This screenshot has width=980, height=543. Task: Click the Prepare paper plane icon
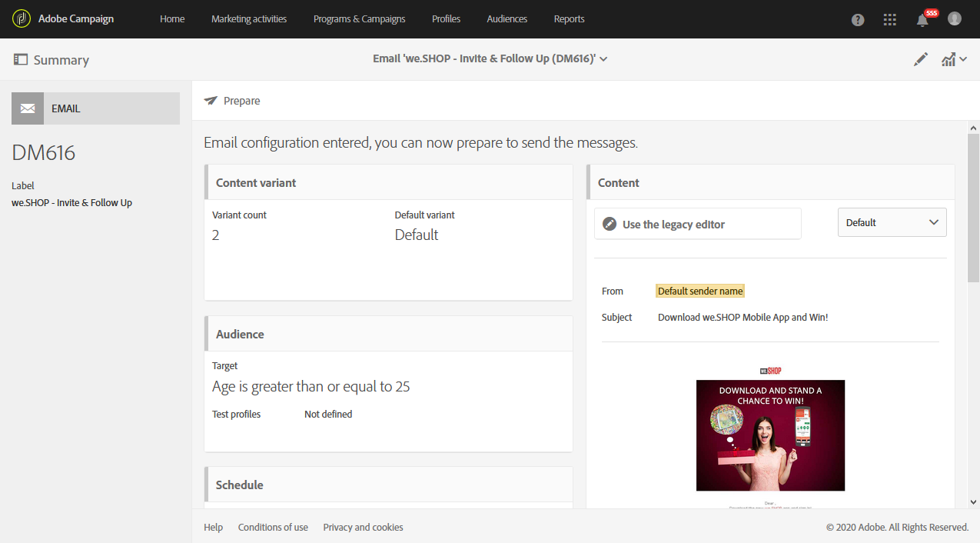[211, 101]
